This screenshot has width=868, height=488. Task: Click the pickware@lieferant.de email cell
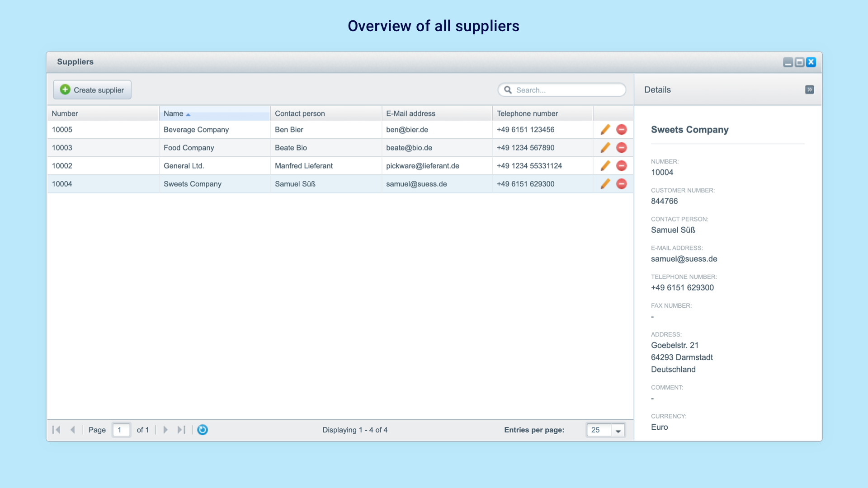point(437,166)
